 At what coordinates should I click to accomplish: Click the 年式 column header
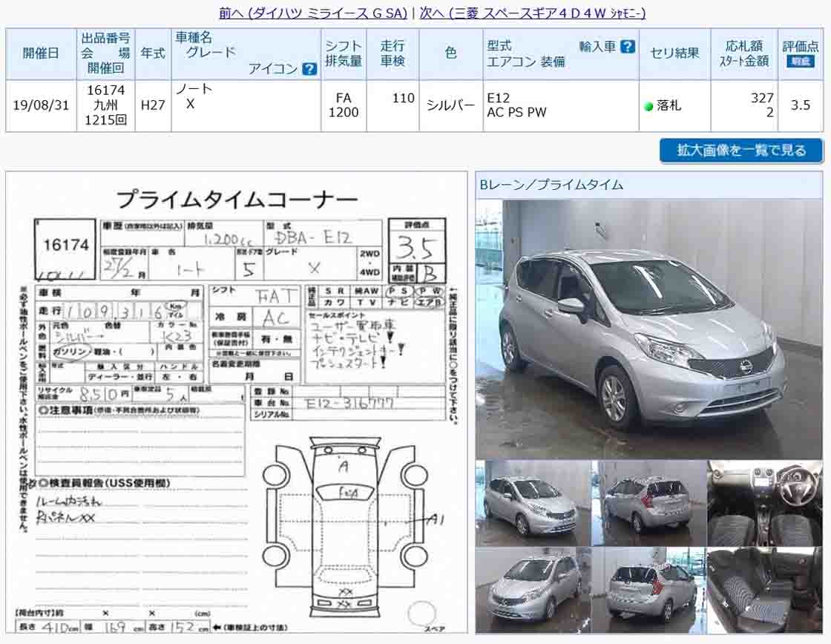(x=153, y=53)
